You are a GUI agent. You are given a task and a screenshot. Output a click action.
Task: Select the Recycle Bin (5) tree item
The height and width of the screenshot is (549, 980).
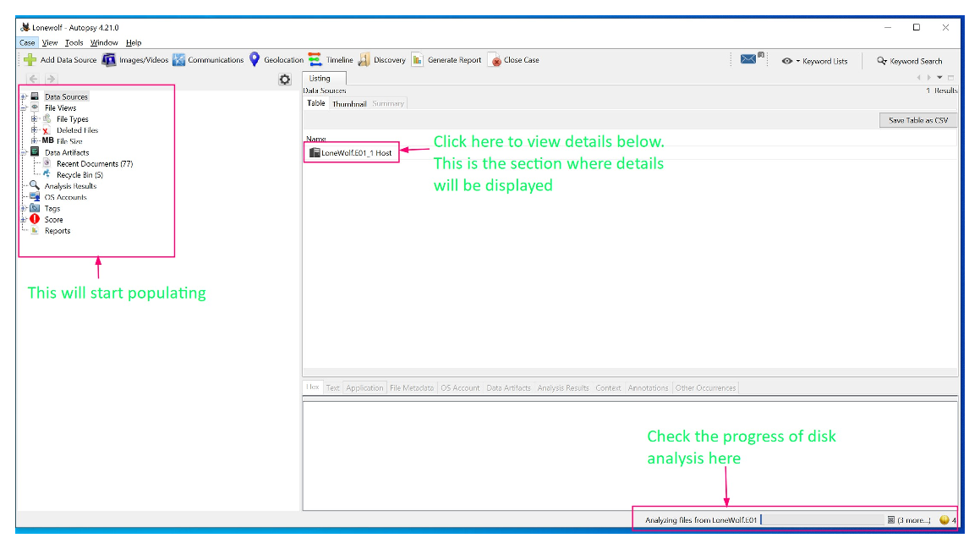pos(79,175)
